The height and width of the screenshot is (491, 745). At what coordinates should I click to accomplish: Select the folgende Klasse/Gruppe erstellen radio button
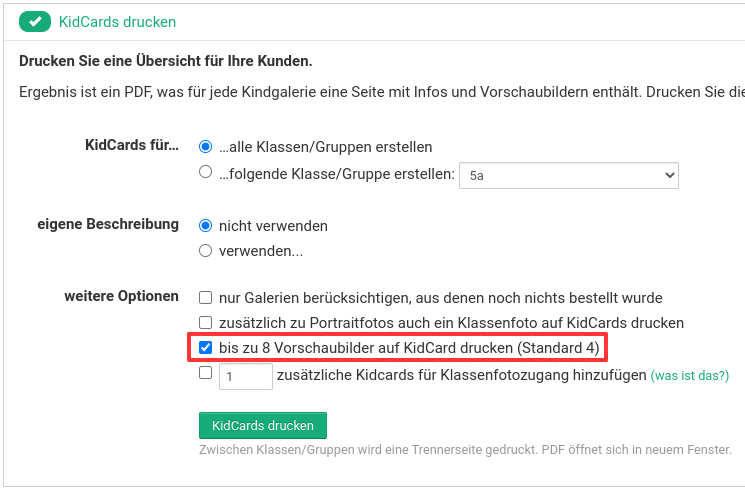[x=206, y=172]
